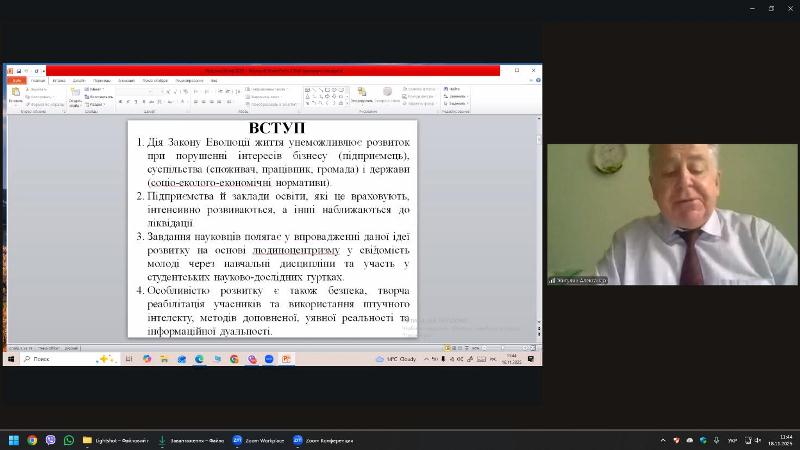Click the Paste icon in the ribbon
Viewport: 800px width, 450px height.
pos(15,93)
